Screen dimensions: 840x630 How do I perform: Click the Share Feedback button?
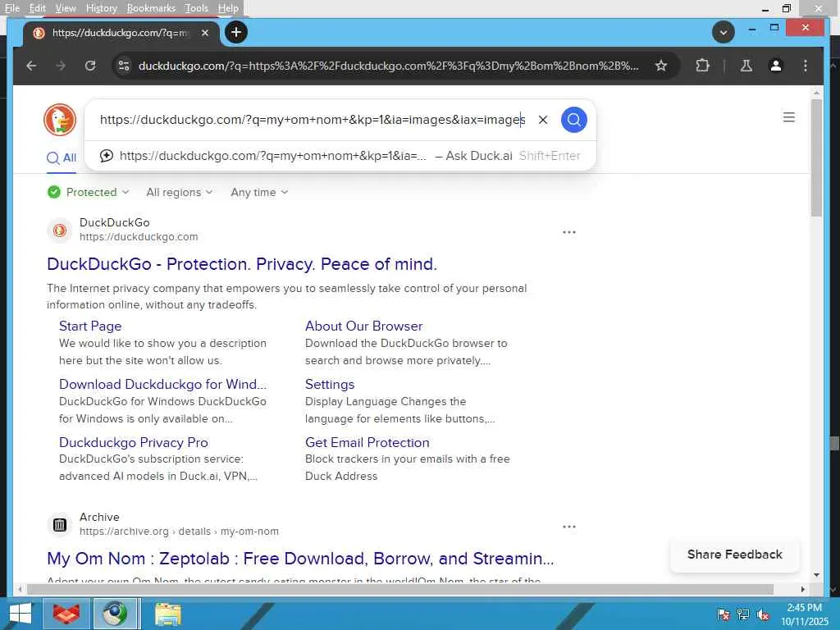click(734, 555)
